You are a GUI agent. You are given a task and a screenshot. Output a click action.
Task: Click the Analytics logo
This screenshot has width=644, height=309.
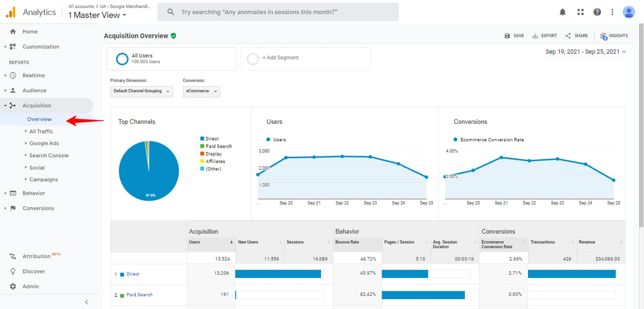click(x=26, y=11)
